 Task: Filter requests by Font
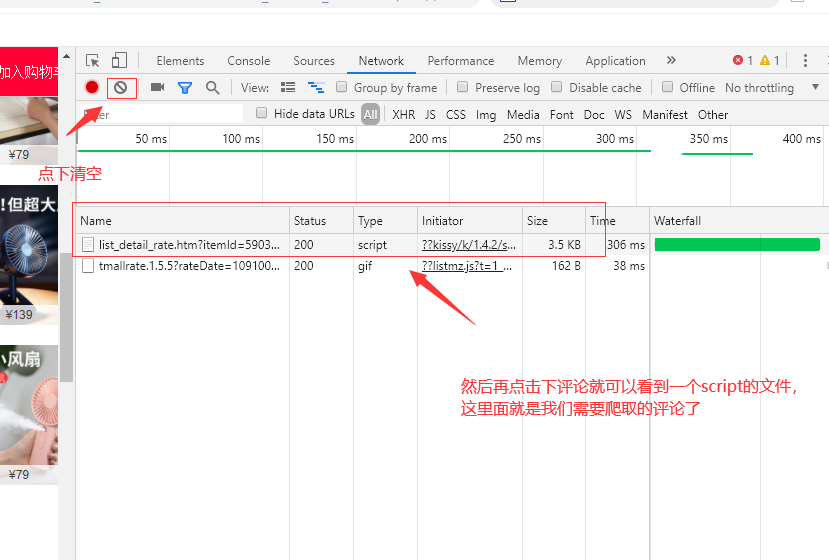(561, 115)
